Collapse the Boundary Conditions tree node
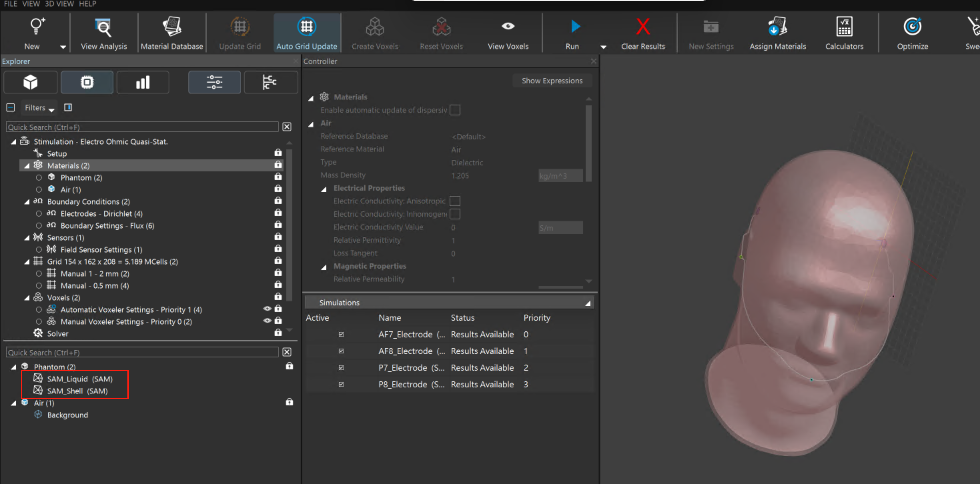 pos(27,202)
